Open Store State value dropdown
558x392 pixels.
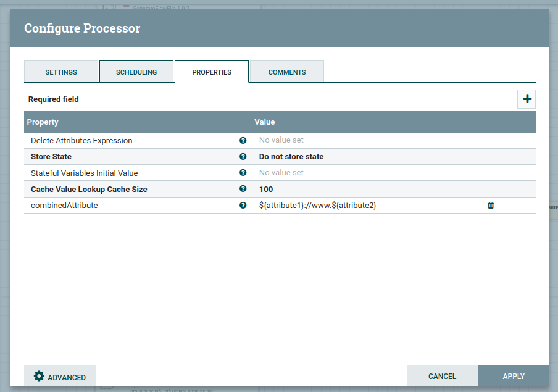point(365,157)
